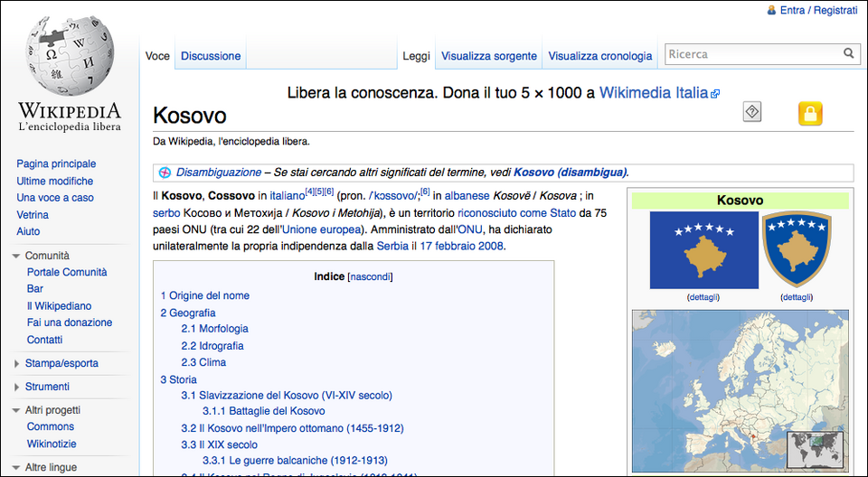
Task: Open the Discussione tab
Action: click(211, 56)
